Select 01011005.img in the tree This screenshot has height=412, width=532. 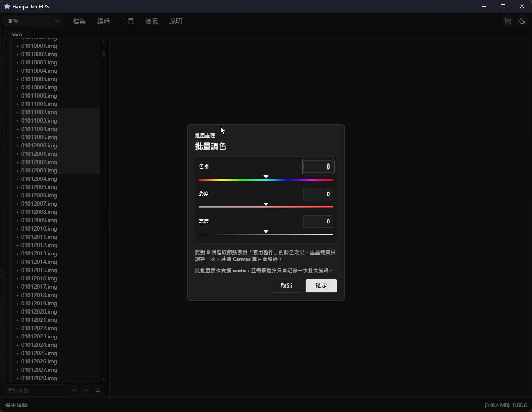click(x=39, y=137)
